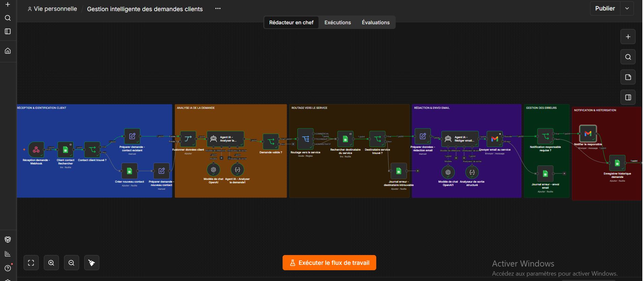Click Exécuter le flux de travail

click(329, 263)
